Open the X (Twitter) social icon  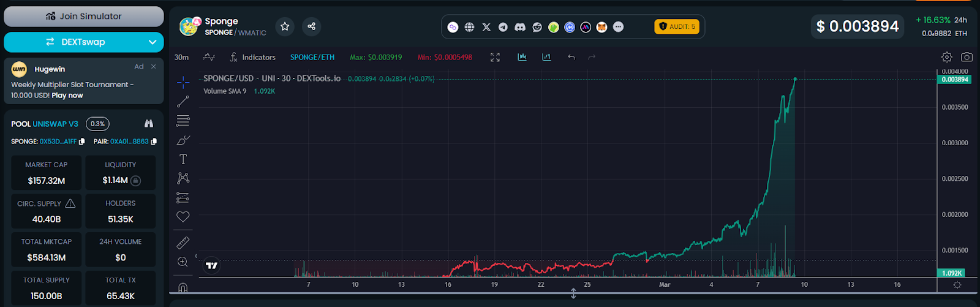point(486,27)
